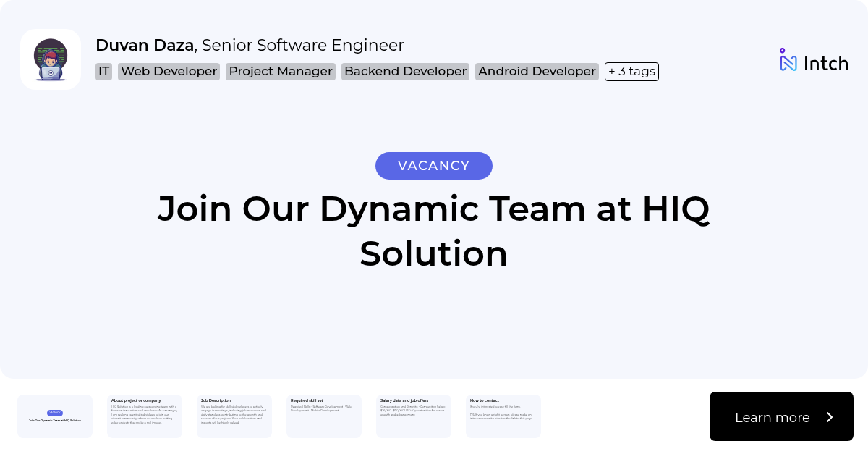Screen dimensions: 868x454
Task: Open the About project or company thumbnail
Action: 145,416
